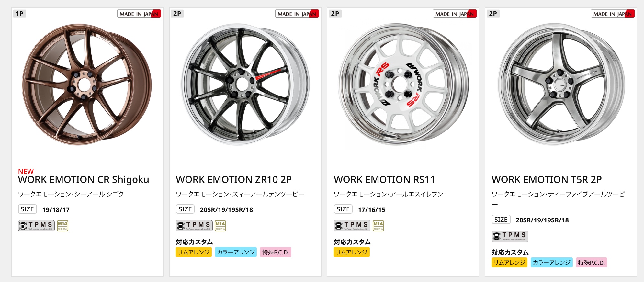Image resolution: width=644 pixels, height=282 pixels.
Task: Click the M14 badge under RS11
Action: [x=378, y=226]
